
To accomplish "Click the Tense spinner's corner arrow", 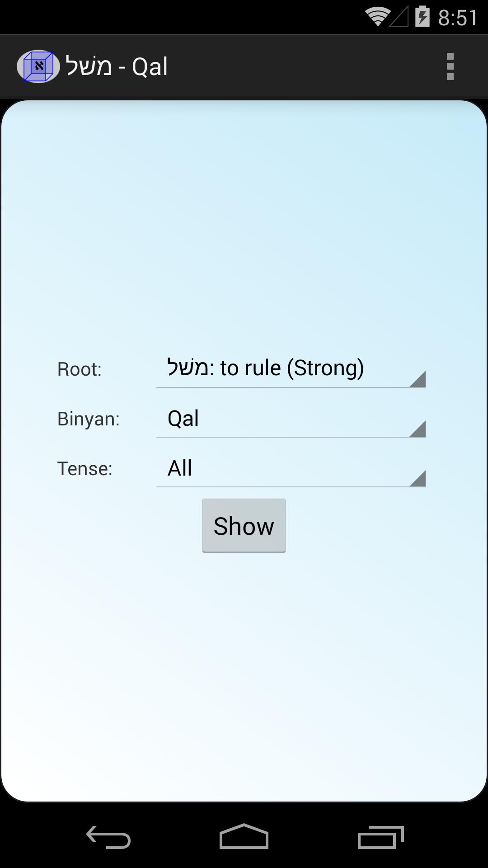I will click(x=418, y=480).
